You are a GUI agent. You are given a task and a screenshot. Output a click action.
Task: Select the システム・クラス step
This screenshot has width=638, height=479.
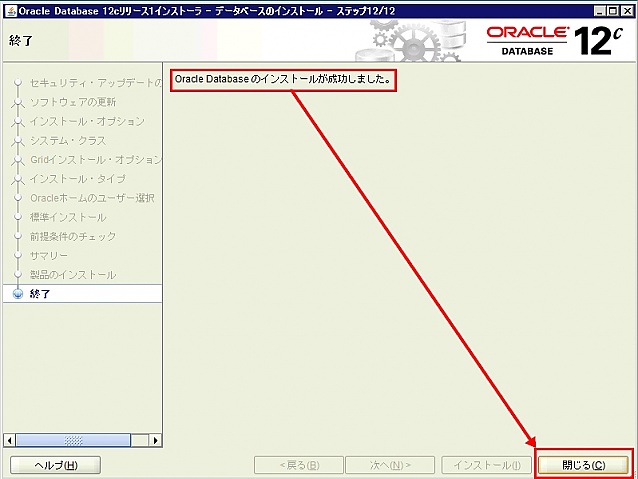tap(68, 140)
